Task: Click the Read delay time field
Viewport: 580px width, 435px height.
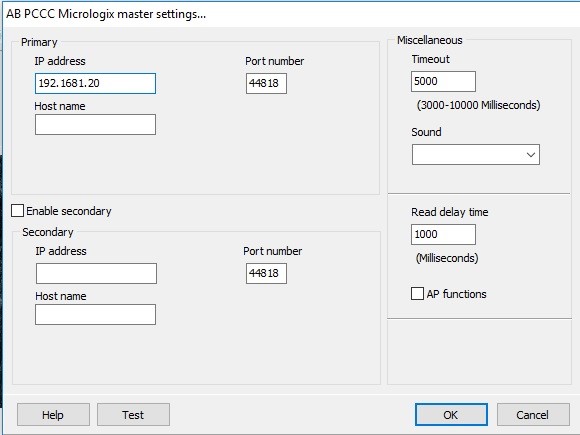Action: (443, 234)
